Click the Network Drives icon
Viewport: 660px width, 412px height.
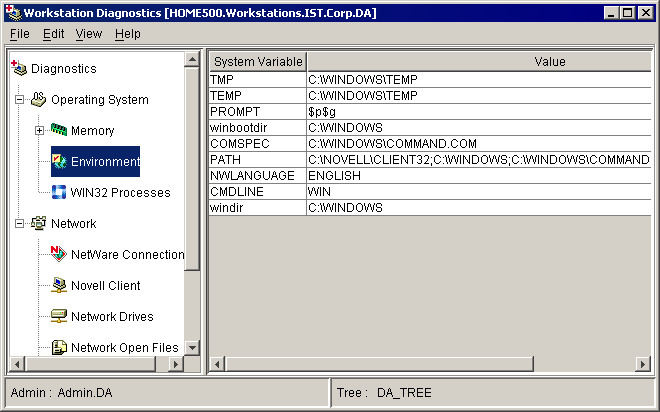click(59, 316)
